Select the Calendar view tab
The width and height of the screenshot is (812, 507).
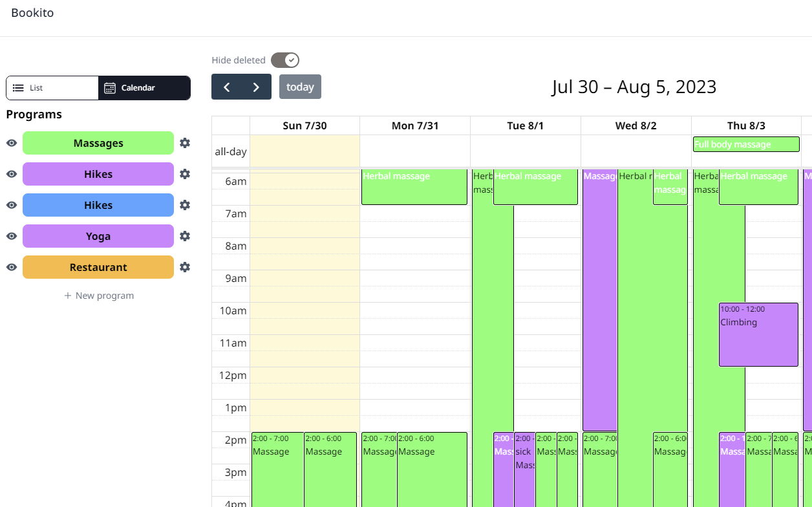point(144,88)
